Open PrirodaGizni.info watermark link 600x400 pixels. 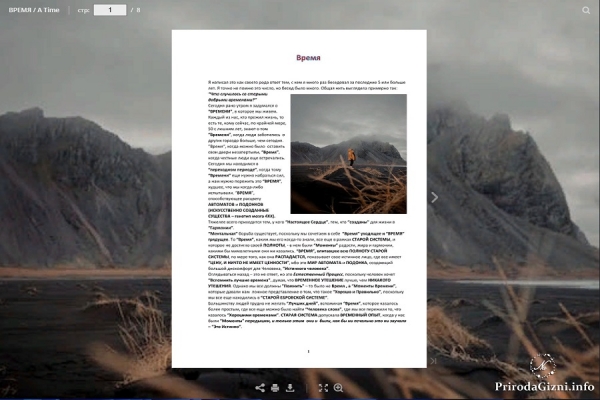pos(545,386)
